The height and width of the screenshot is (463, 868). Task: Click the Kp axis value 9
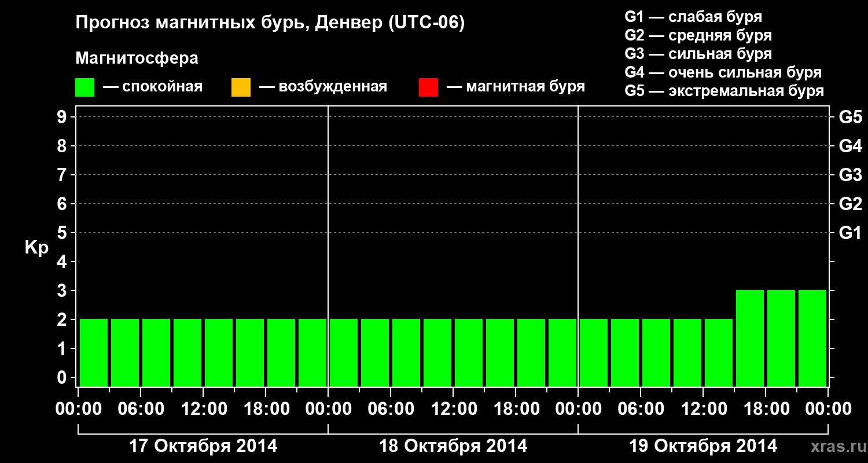[x=62, y=117]
